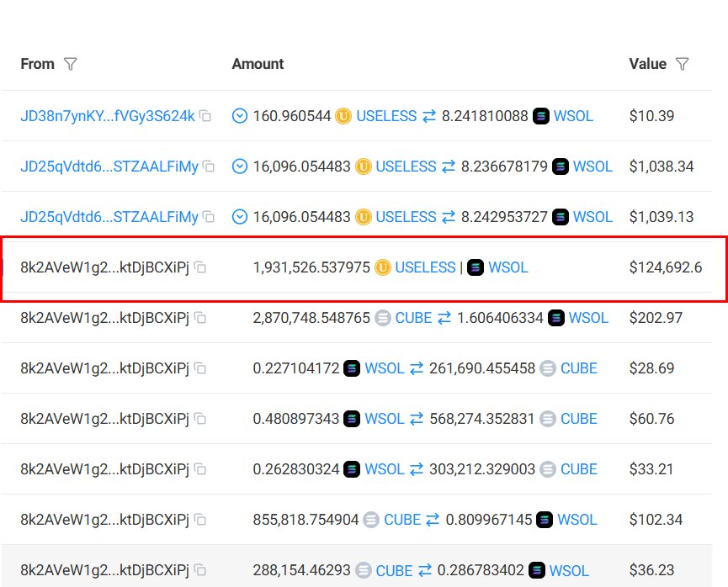The height and width of the screenshot is (587, 728).
Task: Open address JD38n7ynKY...fVGy3S624k
Action: point(108,116)
